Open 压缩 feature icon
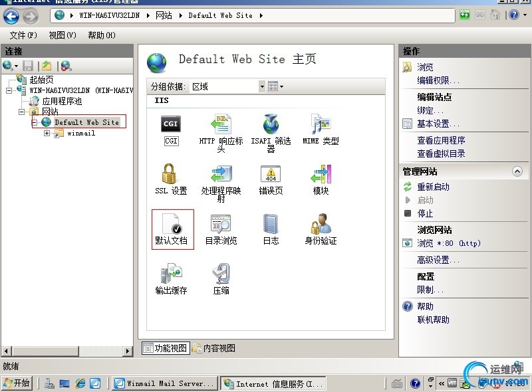This screenshot has height=392, width=532. tap(221, 279)
